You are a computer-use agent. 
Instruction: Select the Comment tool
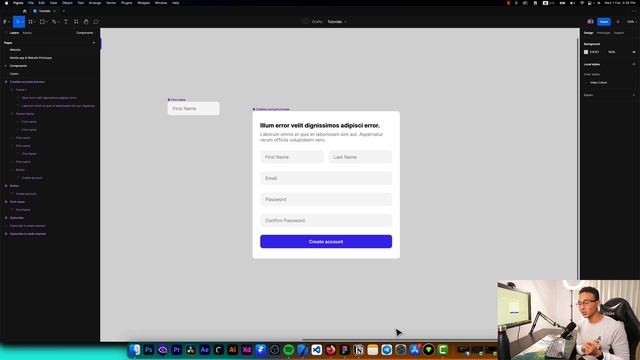tap(96, 22)
